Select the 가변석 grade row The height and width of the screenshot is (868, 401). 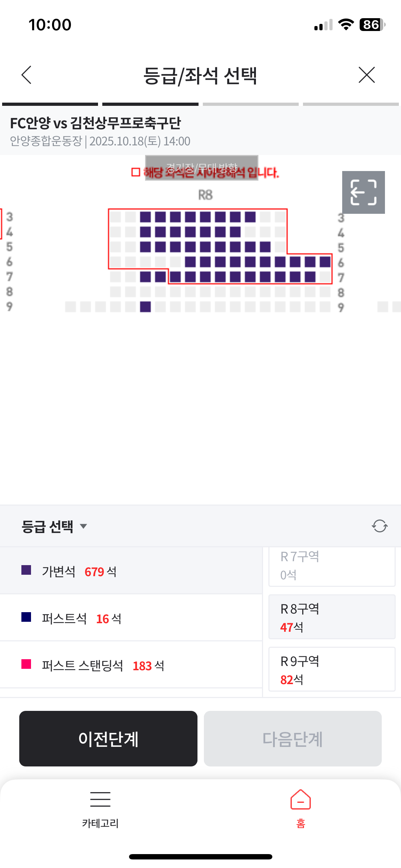tap(131, 571)
